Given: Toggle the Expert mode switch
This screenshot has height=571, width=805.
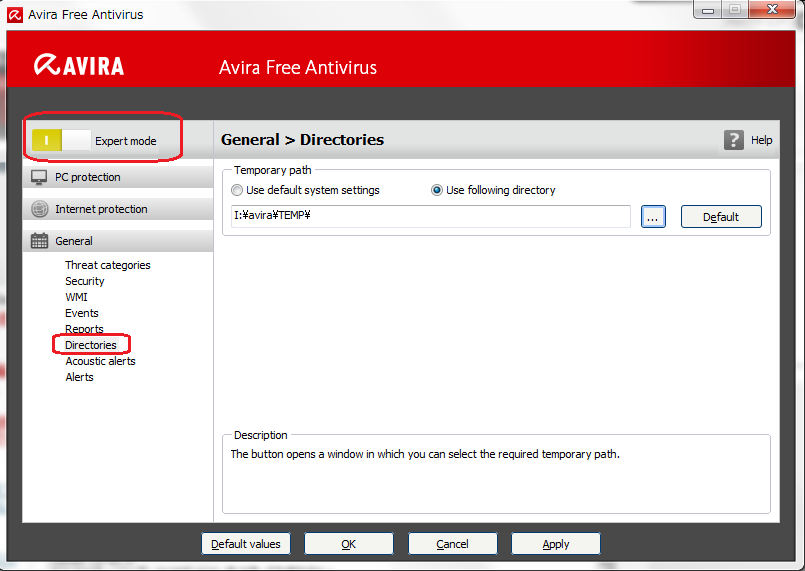Looking at the screenshot, I should coord(61,140).
